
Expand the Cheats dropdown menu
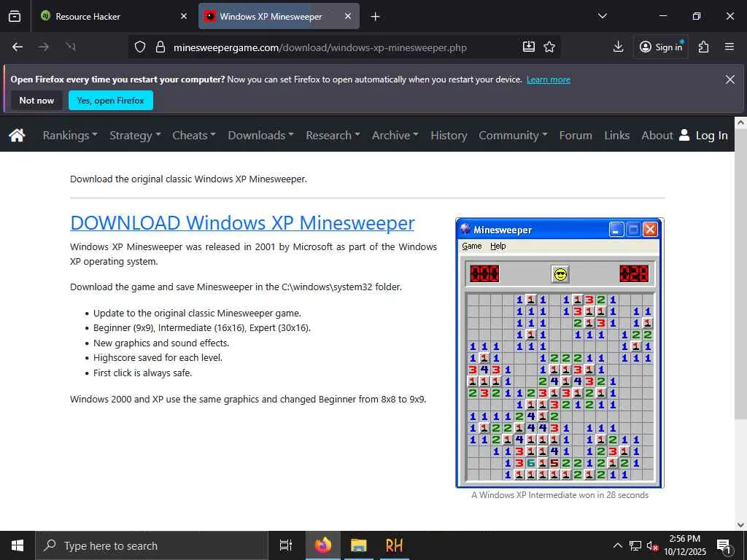194,135
